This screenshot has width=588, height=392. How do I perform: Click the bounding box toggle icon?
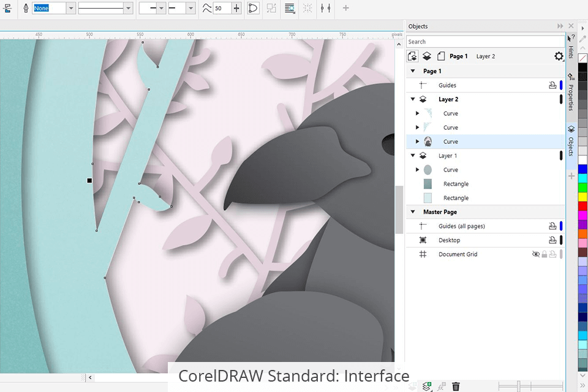pyautogui.click(x=307, y=8)
